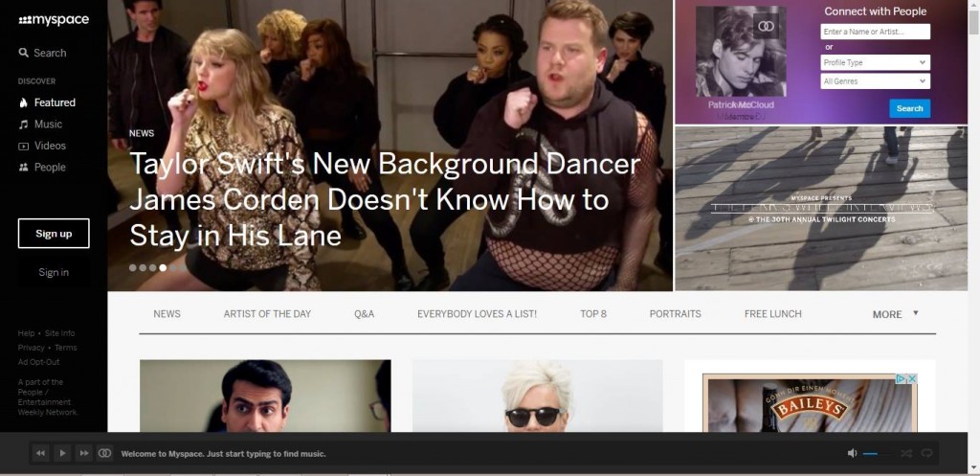Open the Profile Type dropdown

point(875,62)
